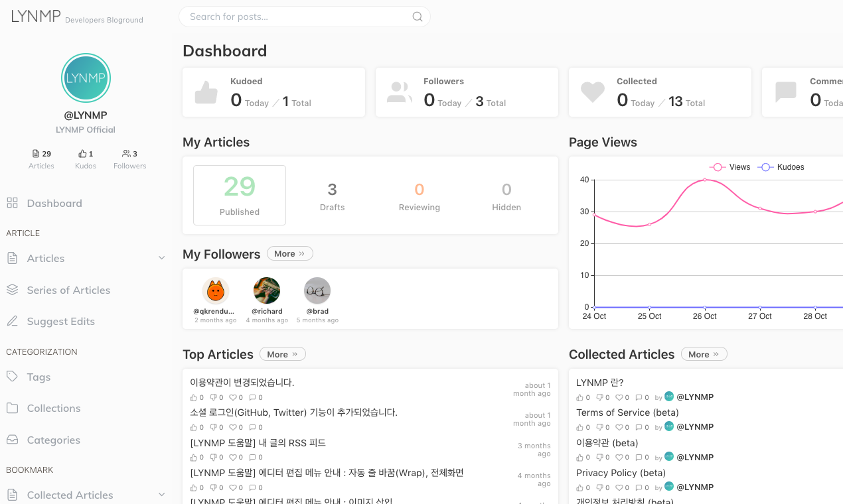Expand the Collected Articles sidebar chevron
Image resolution: width=843 pixels, height=504 pixels.
pos(161,495)
